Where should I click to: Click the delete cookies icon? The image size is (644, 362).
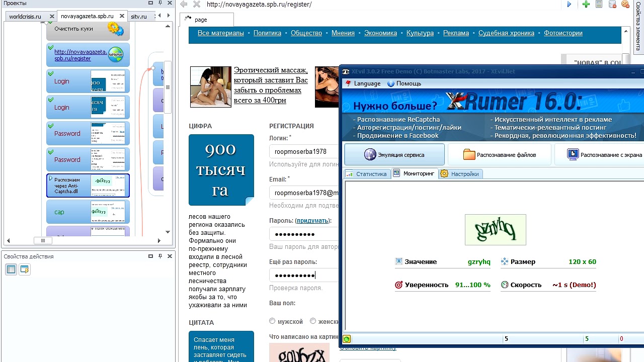tap(625, 5)
